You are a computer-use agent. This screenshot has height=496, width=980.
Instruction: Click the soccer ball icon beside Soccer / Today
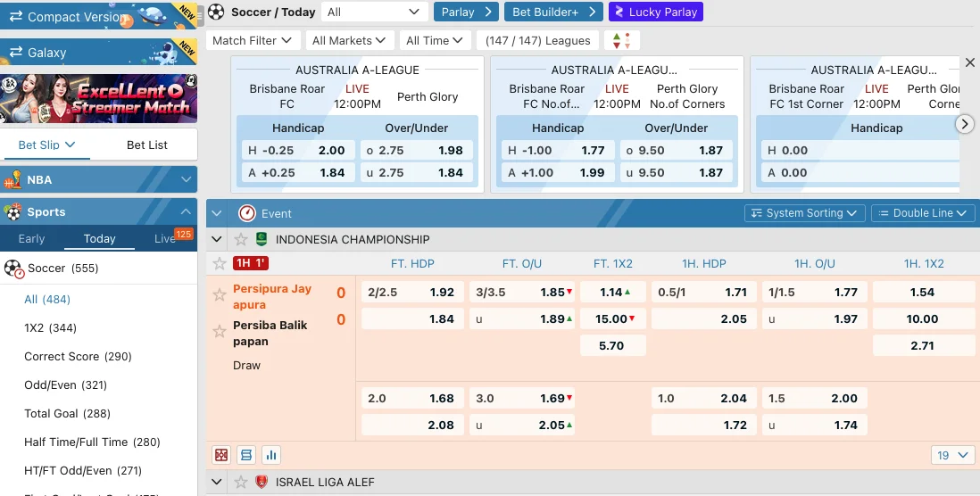point(216,12)
